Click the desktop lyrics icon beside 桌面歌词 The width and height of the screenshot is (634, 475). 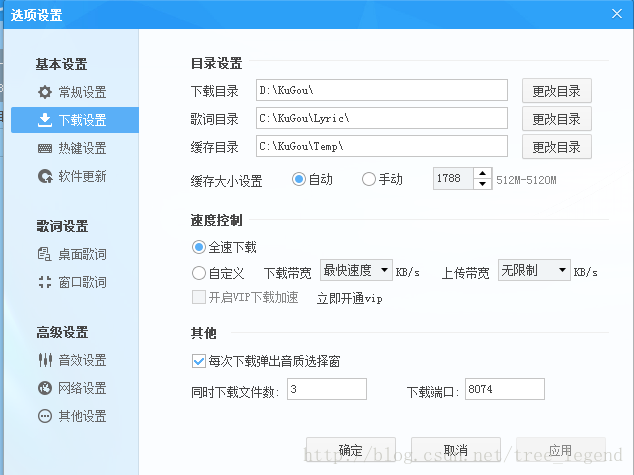[45, 254]
